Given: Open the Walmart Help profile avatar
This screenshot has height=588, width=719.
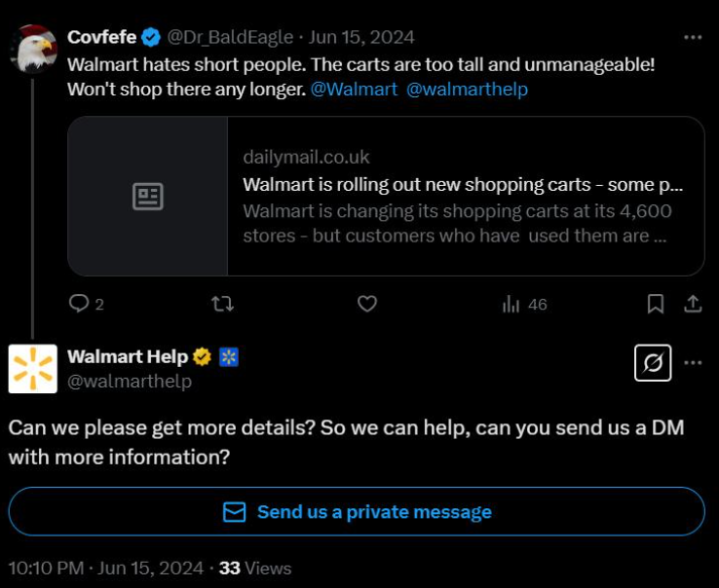Looking at the screenshot, I should 33,368.
